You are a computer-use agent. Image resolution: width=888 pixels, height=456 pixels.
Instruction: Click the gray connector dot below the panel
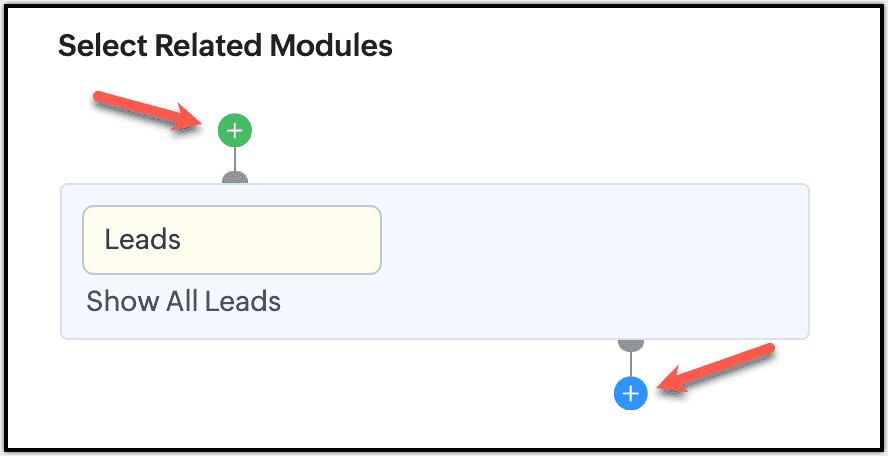(631, 344)
